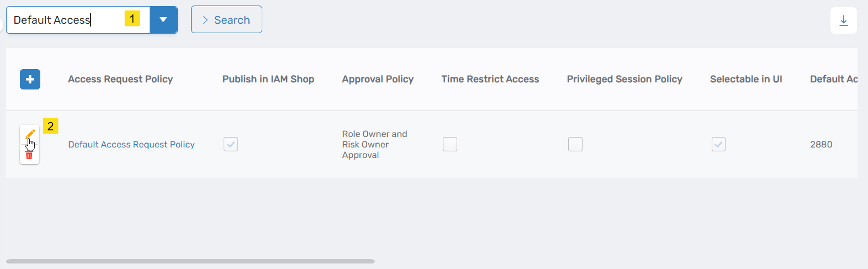Toggle Publish in IAM Shop checkbox
868x269 pixels.
click(x=231, y=144)
